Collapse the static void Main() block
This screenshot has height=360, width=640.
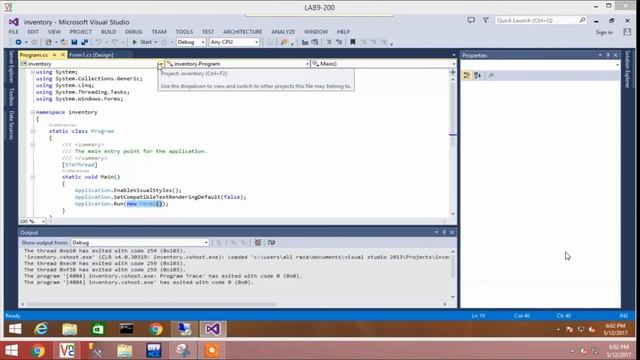[x=33, y=177]
